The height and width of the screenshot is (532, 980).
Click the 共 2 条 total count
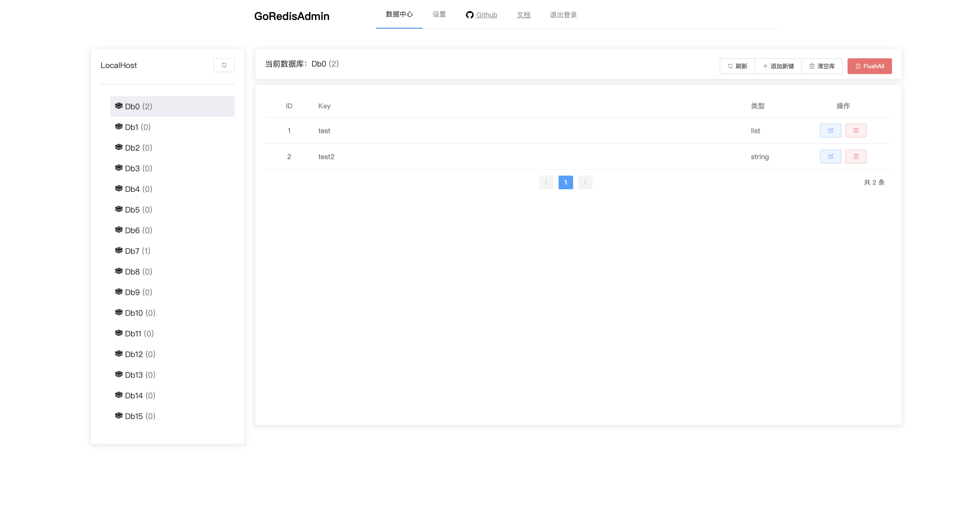[x=874, y=182]
